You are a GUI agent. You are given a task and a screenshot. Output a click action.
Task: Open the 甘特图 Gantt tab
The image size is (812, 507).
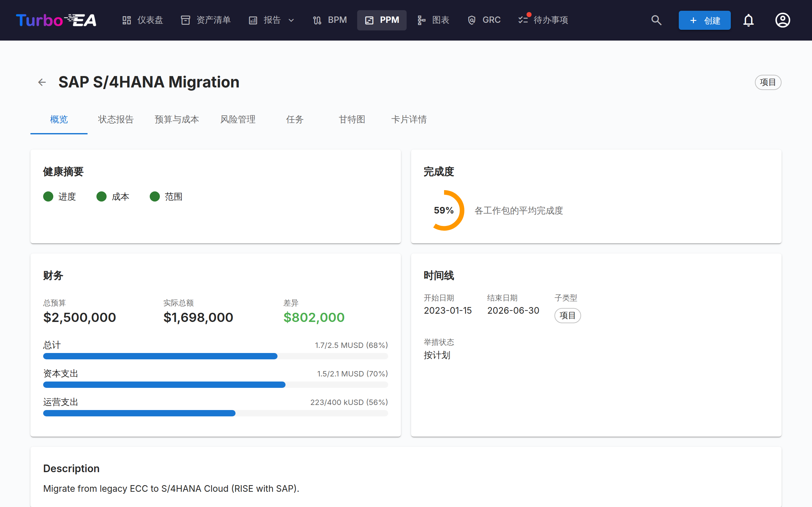pos(352,119)
